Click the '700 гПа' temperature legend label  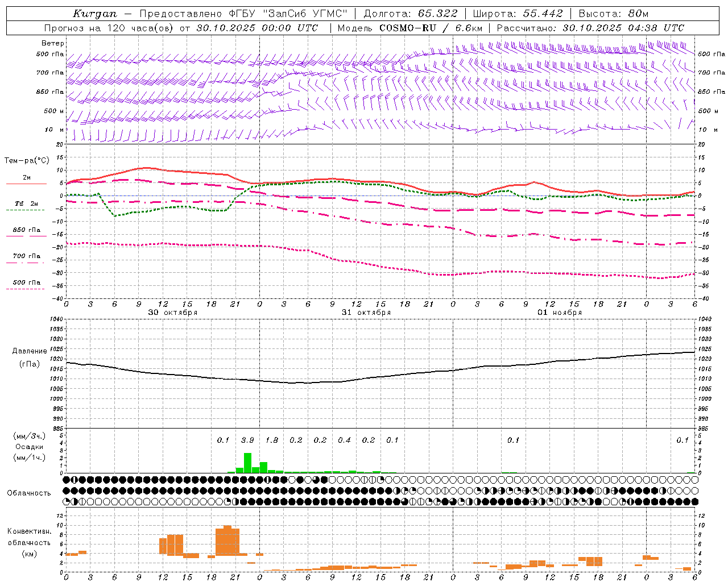[27, 256]
